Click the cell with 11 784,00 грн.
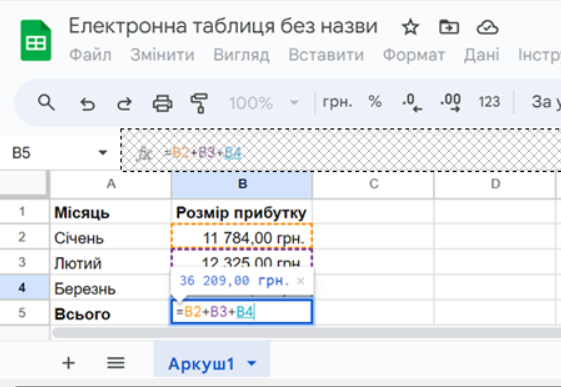561x387 pixels. pos(242,237)
